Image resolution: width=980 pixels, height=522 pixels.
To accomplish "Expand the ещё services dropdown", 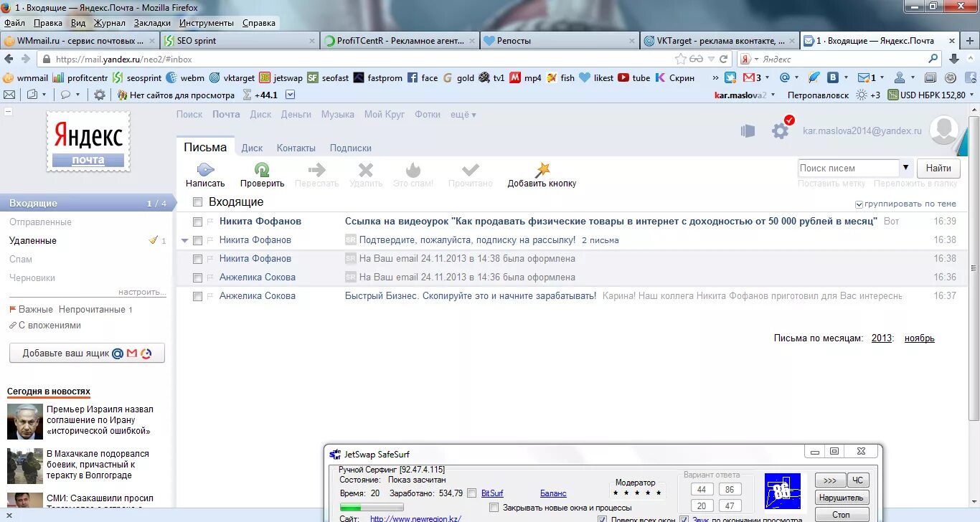I will click(x=463, y=114).
